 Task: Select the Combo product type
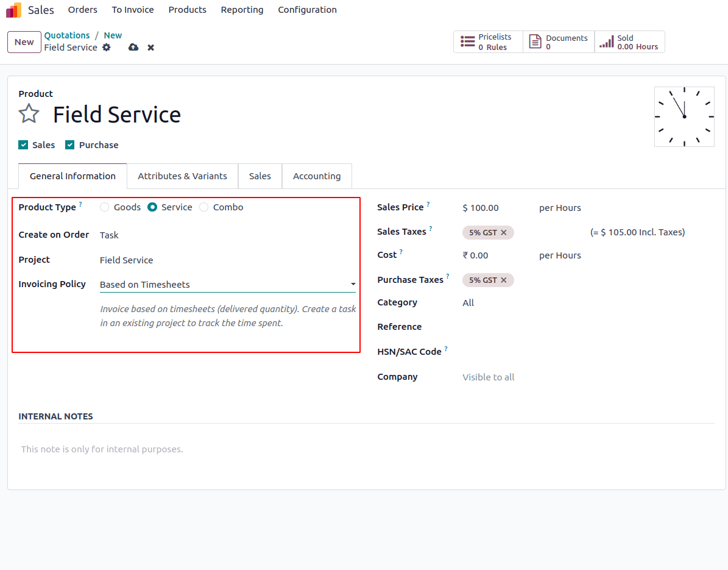point(204,207)
